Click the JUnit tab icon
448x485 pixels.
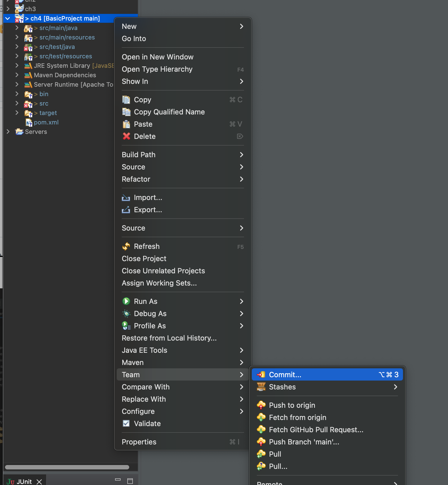click(11, 482)
